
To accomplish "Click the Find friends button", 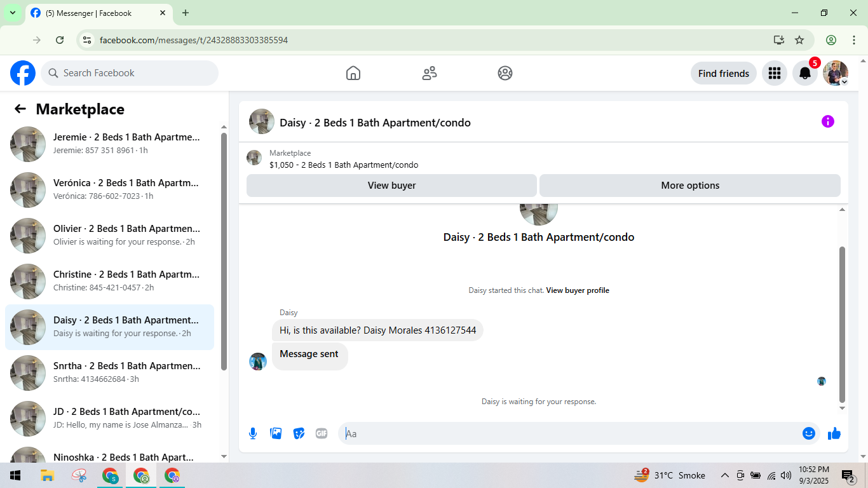I will (724, 73).
